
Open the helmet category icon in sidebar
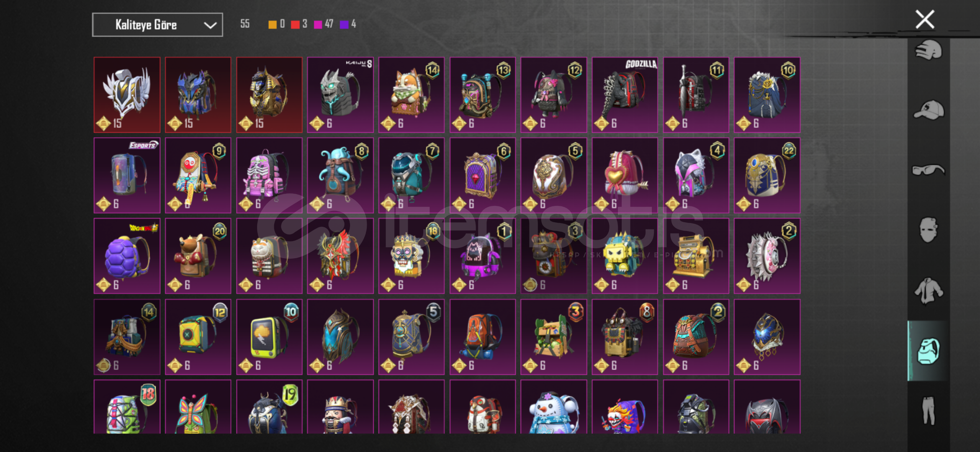(929, 51)
